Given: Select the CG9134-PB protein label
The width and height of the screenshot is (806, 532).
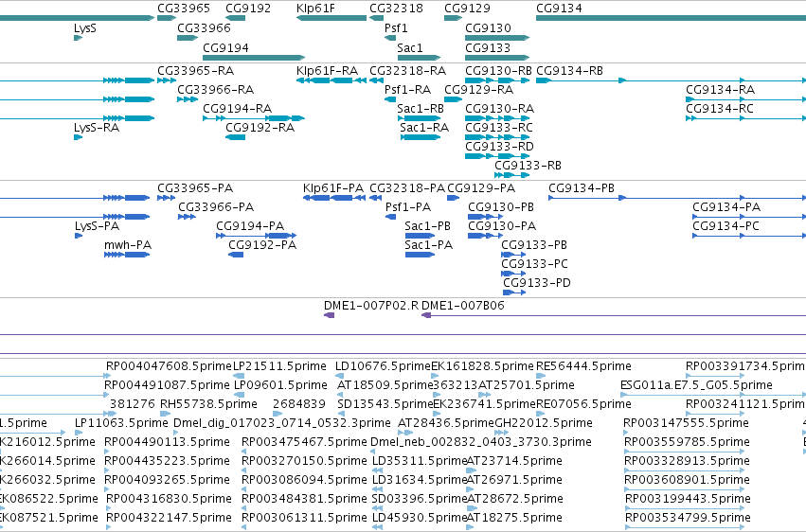Looking at the screenshot, I should point(582,188).
